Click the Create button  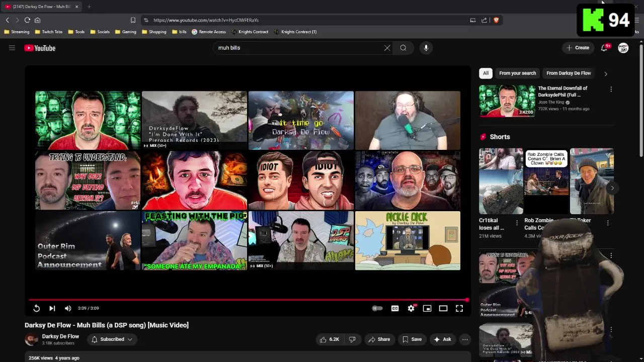[x=578, y=48]
